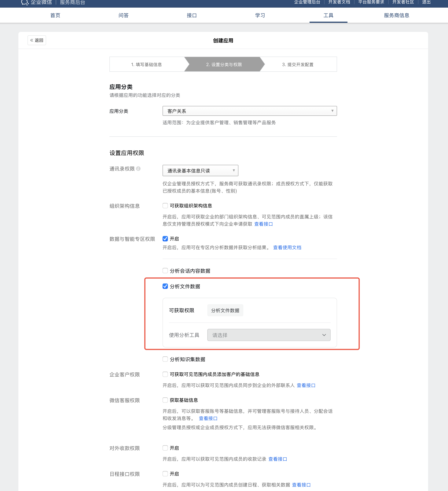448x491 pixels.
Task: Open the 查看使用文档 link
Action: coord(287,247)
